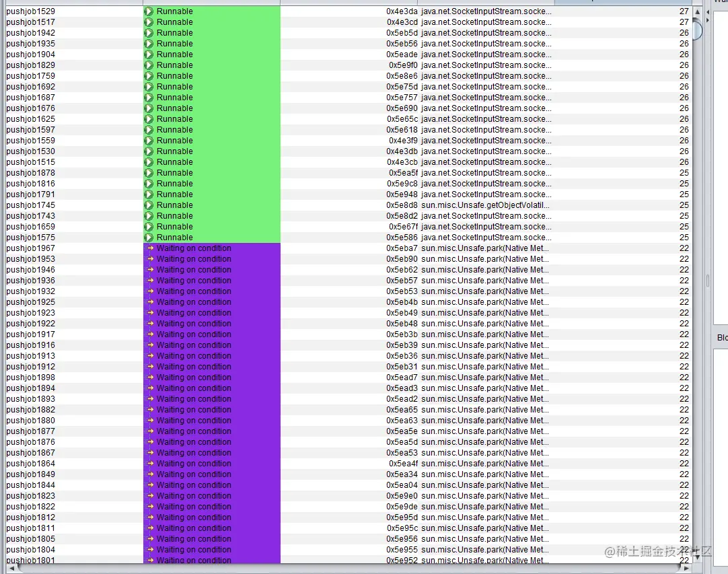Click Waiting on condition state for pushjob1894
This screenshot has width=728, height=574.
pyautogui.click(x=194, y=388)
